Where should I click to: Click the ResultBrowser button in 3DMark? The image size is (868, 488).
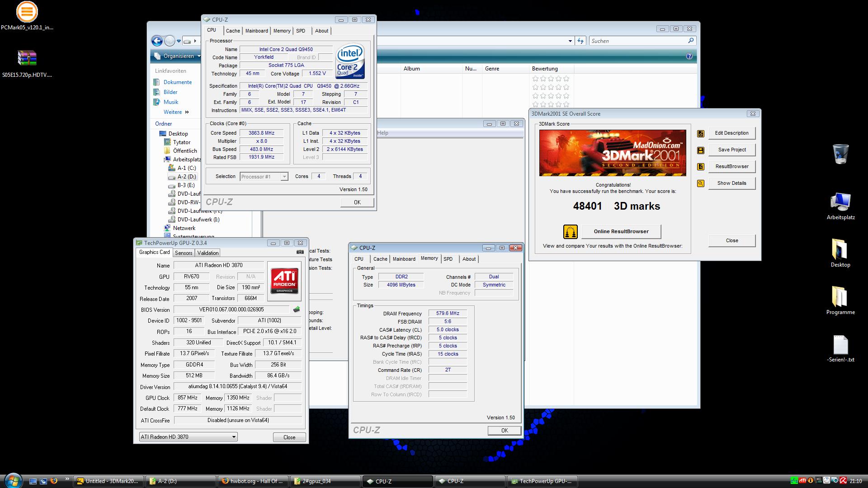tap(731, 166)
